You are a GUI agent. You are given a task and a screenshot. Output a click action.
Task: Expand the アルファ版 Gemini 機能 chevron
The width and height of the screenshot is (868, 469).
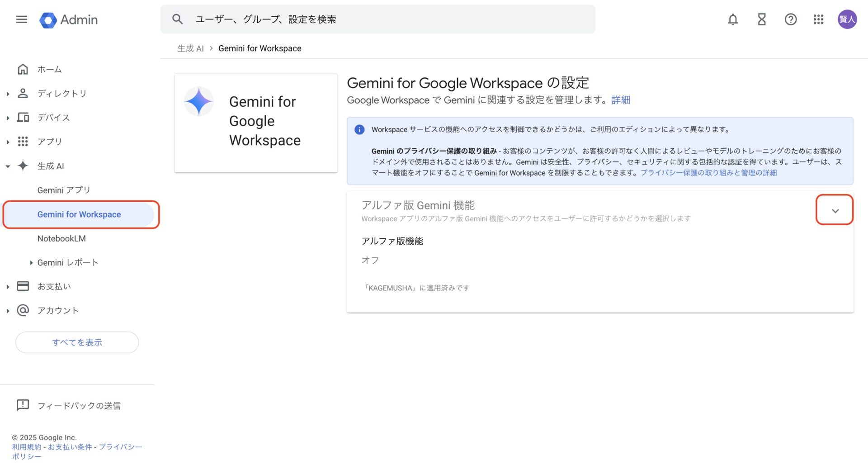coord(835,210)
